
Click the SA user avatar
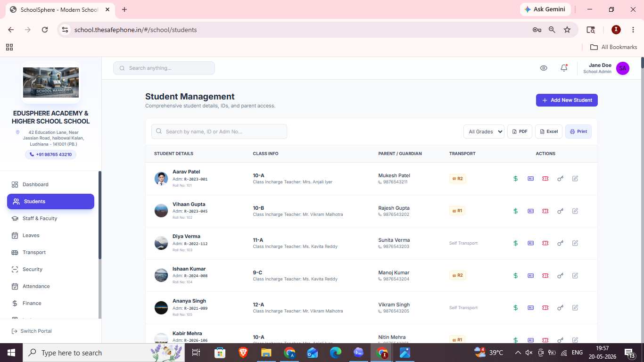pyautogui.click(x=623, y=68)
